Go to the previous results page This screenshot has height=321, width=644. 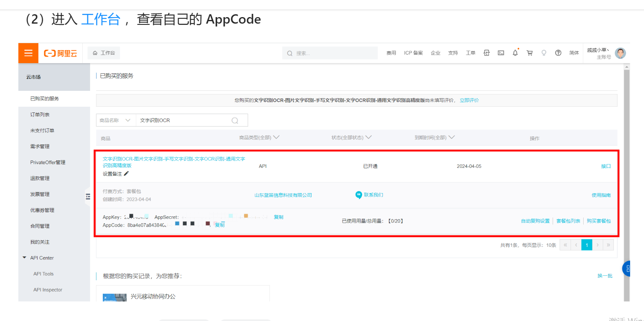click(x=576, y=245)
